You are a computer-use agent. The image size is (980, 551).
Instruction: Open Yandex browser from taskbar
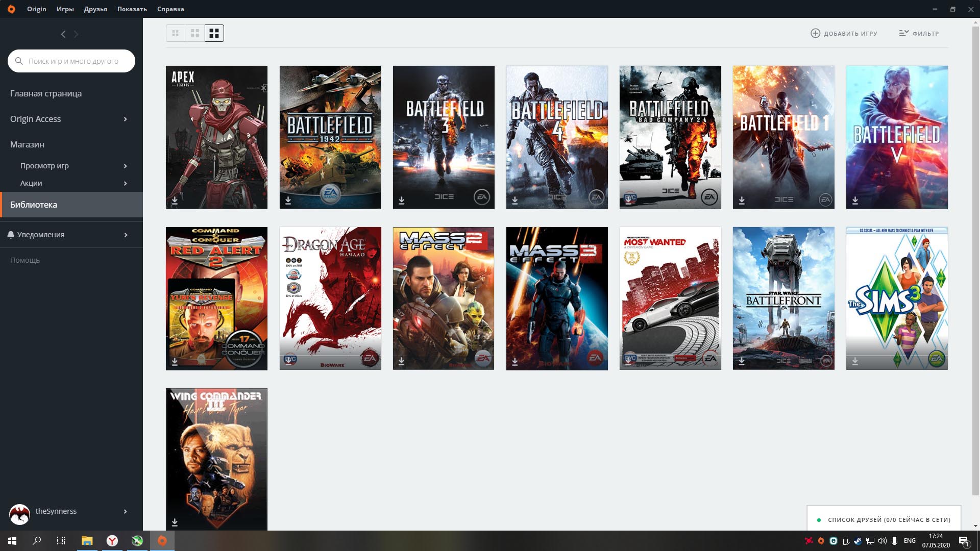[x=112, y=541]
